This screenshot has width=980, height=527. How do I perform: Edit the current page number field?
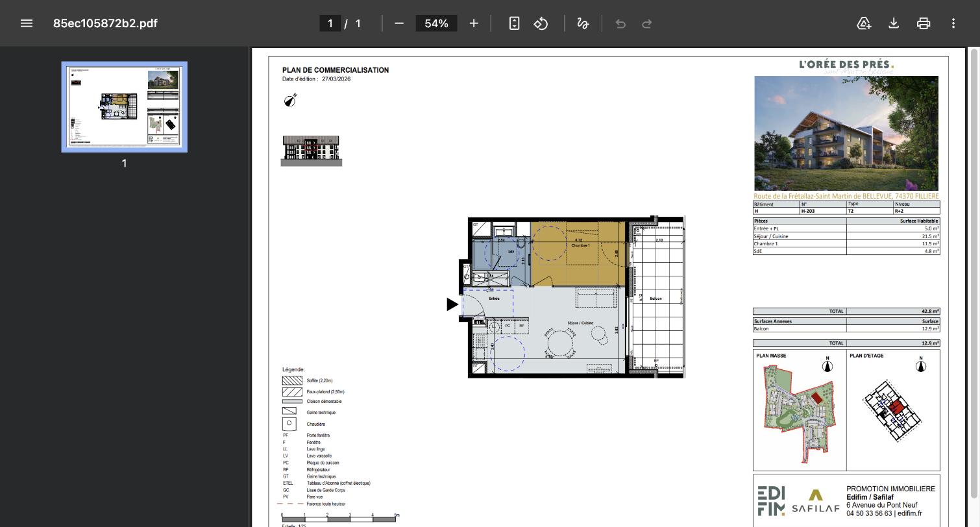(330, 23)
